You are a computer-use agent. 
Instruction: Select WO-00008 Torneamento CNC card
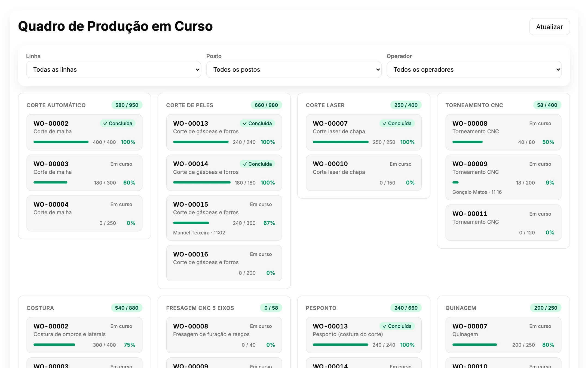tap(503, 132)
